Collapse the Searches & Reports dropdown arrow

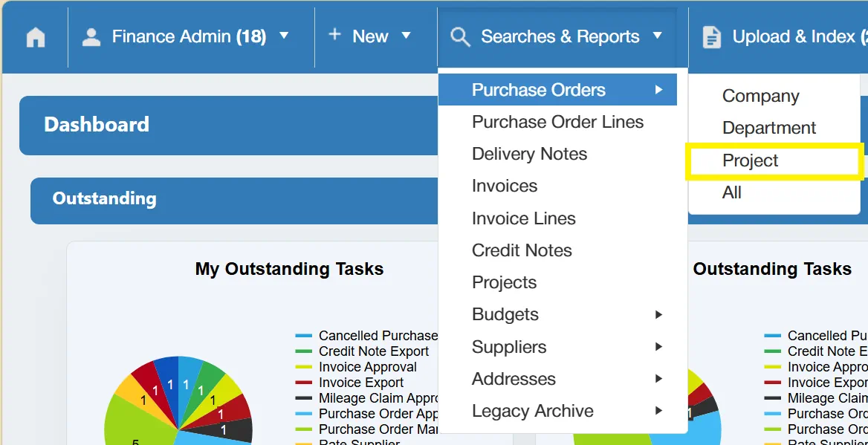657,36
